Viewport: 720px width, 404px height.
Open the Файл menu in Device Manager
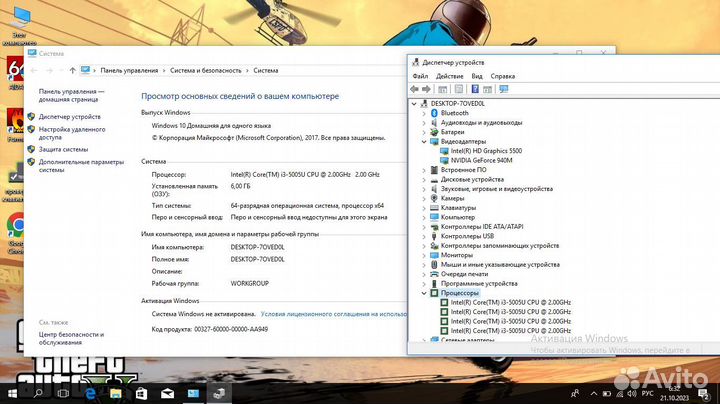420,76
